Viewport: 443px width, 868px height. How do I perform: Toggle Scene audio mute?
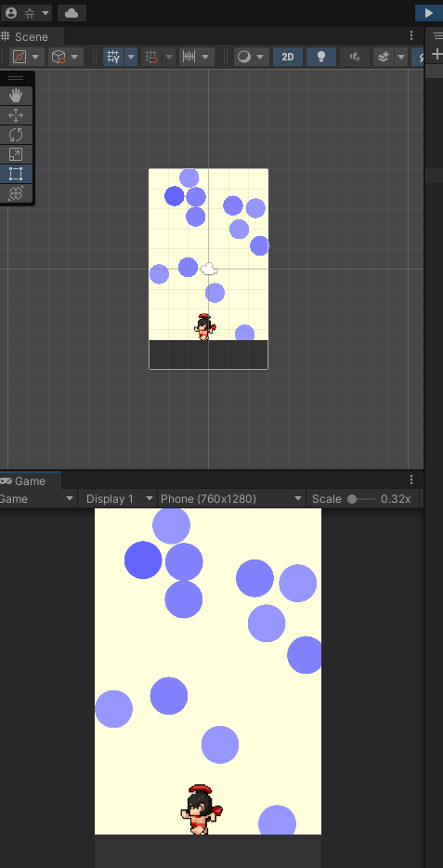point(355,57)
